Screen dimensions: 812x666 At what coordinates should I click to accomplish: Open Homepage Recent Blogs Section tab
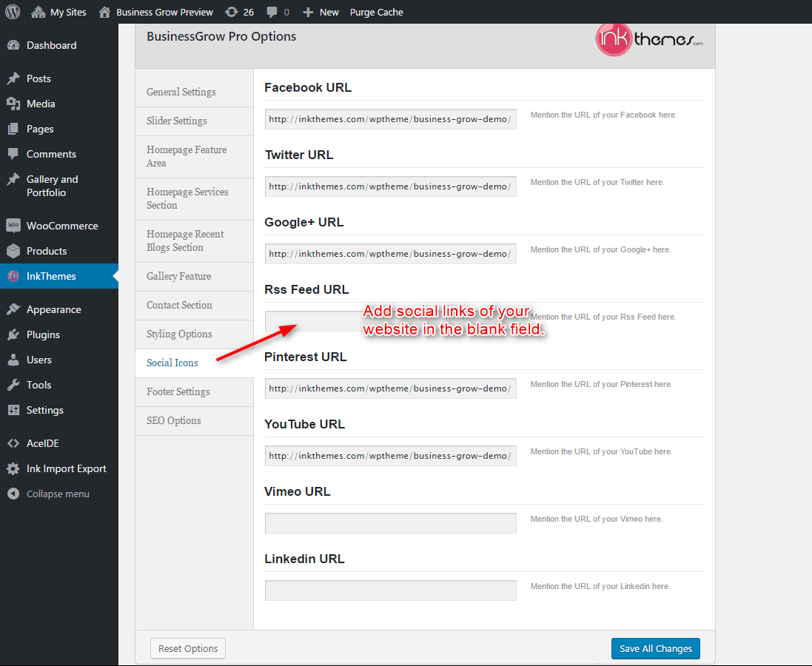pyautogui.click(x=194, y=240)
